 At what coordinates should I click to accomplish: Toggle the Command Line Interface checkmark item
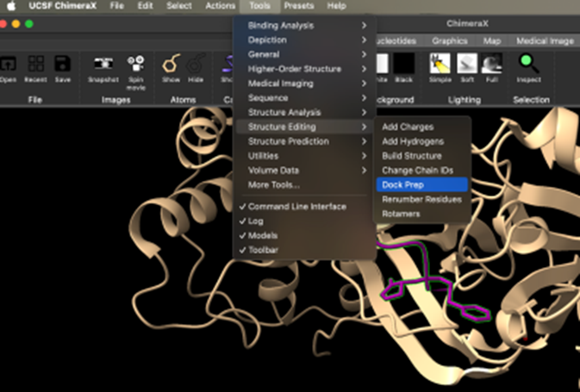pos(305,207)
